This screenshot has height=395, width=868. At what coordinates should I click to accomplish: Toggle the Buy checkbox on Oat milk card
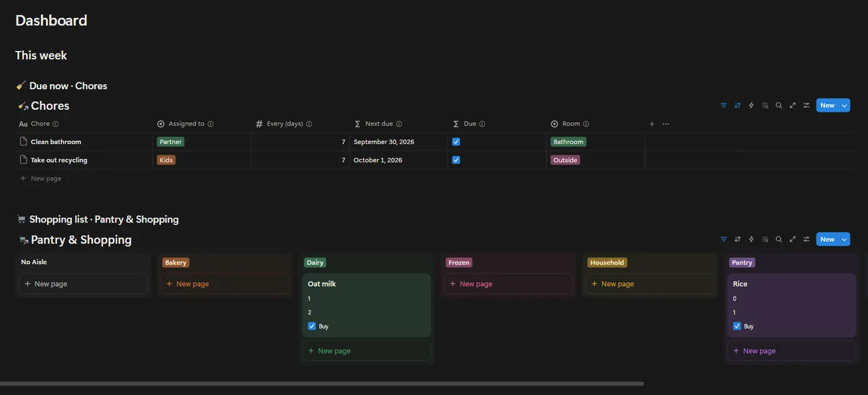312,326
